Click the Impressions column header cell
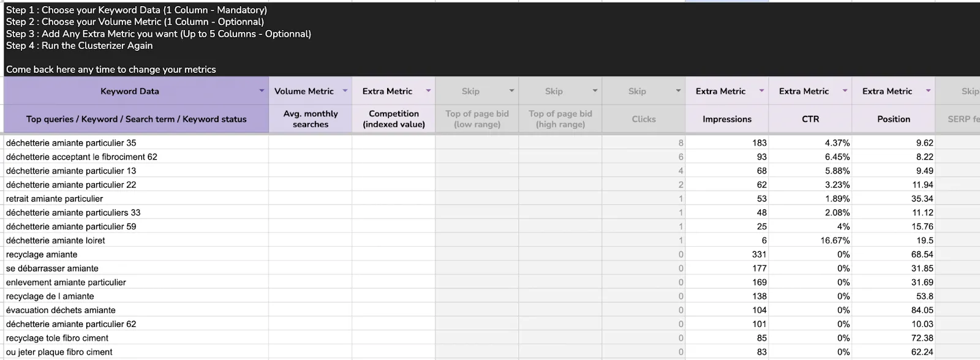The width and height of the screenshot is (980, 360). click(x=727, y=119)
